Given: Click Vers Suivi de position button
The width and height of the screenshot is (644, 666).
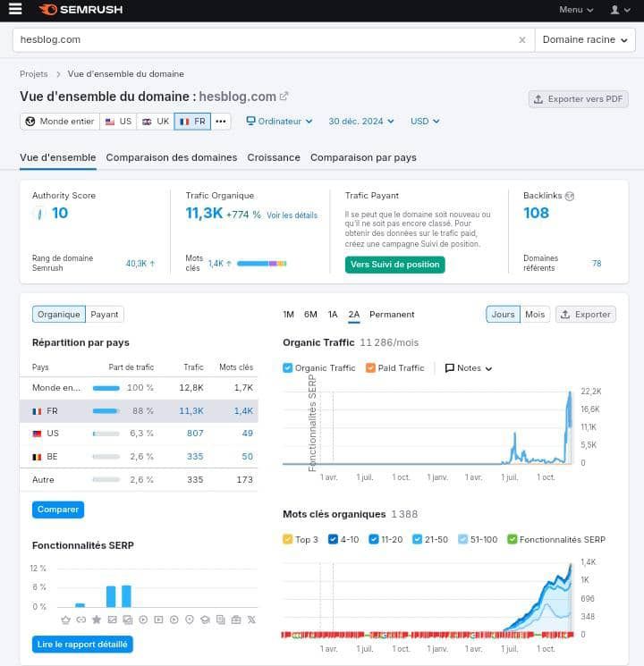Looking at the screenshot, I should click(395, 265).
